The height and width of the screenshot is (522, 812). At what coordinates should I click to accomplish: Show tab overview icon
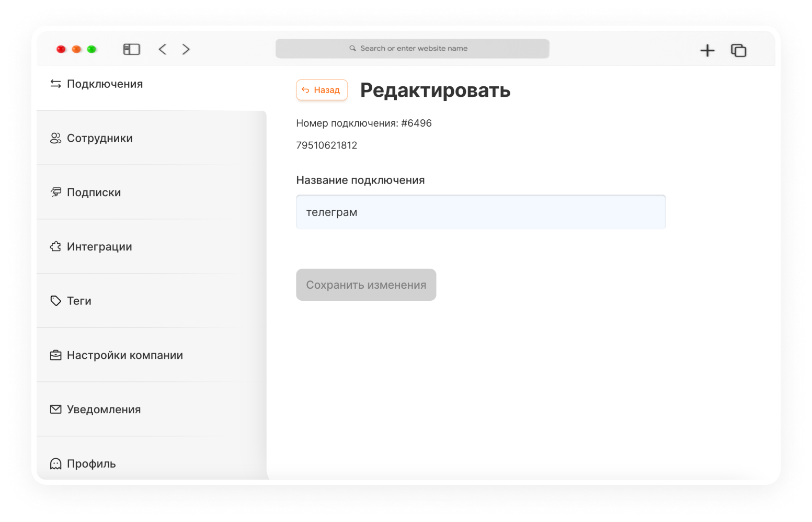click(738, 50)
